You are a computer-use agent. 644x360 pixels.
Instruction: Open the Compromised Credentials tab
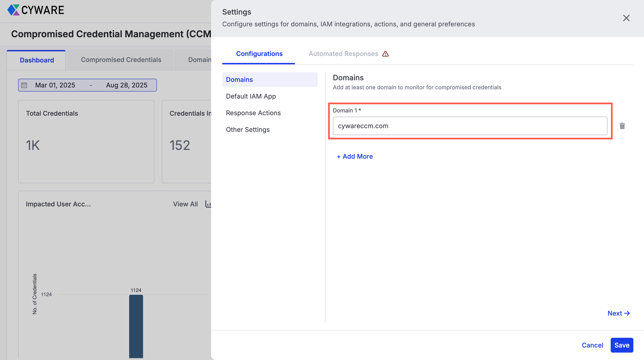121,60
